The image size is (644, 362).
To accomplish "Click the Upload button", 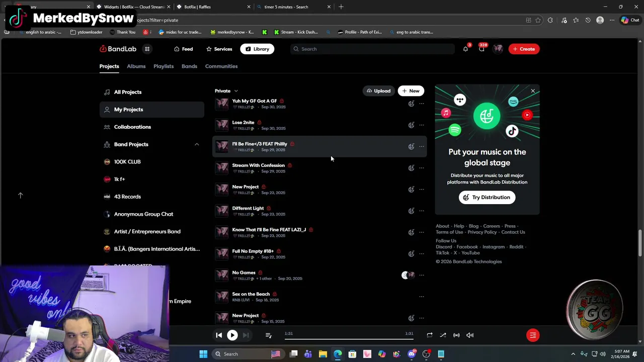I will (378, 91).
